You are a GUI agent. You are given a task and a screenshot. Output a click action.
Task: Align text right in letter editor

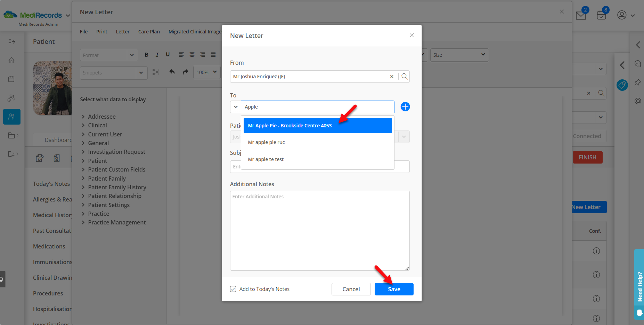[x=203, y=55]
